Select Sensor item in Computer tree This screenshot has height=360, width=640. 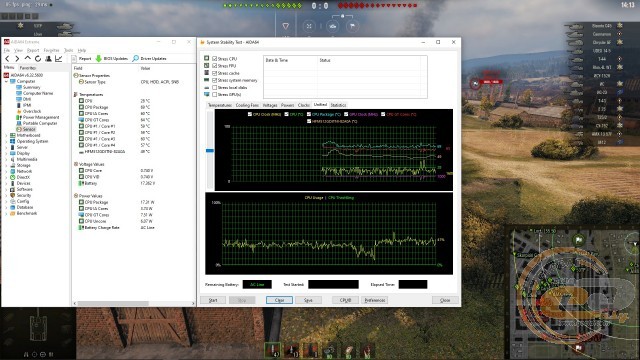pos(29,129)
